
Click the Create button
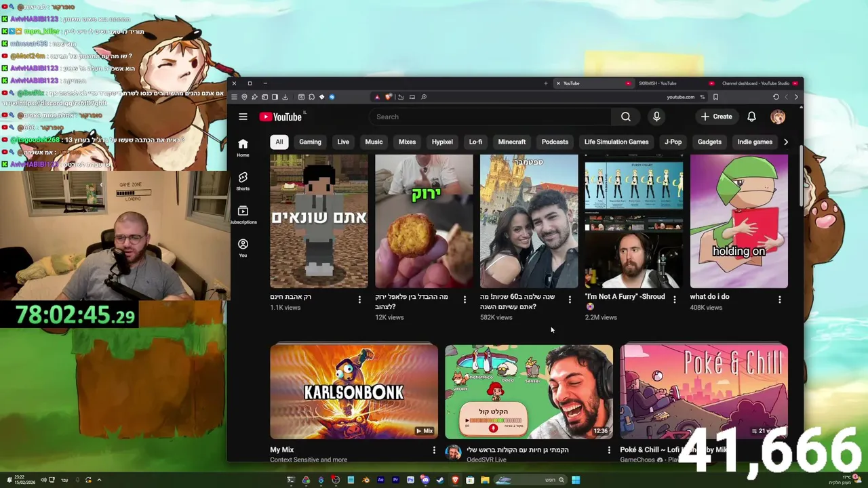[x=716, y=117]
